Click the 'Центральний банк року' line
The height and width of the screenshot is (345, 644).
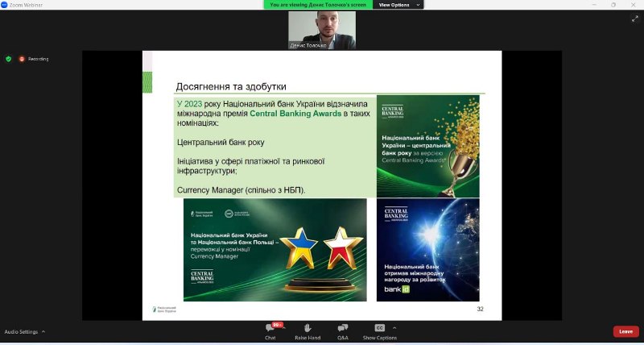tap(221, 143)
